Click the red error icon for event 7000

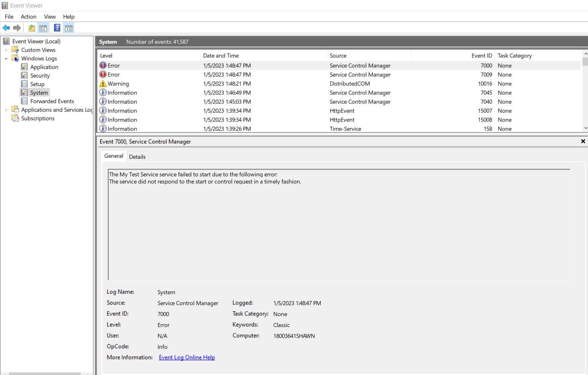(103, 65)
